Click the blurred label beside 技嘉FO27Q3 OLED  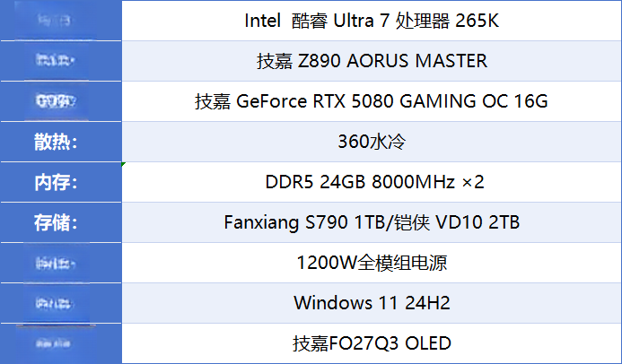point(54,343)
